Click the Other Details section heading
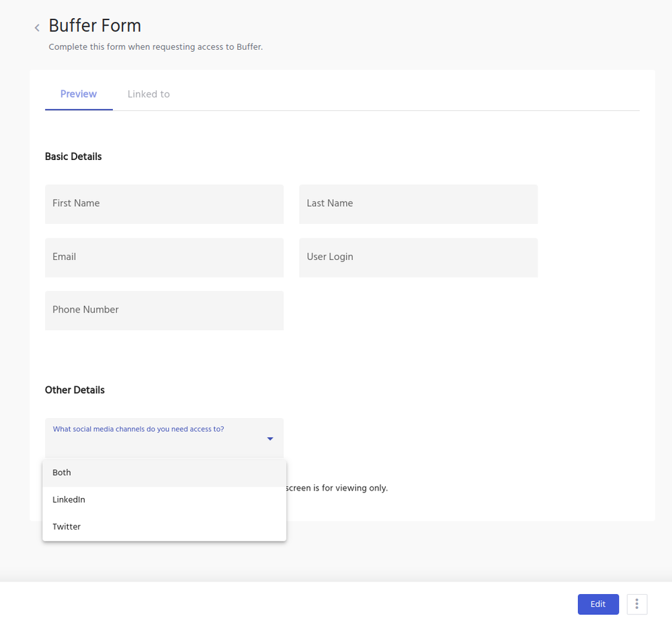 click(74, 390)
